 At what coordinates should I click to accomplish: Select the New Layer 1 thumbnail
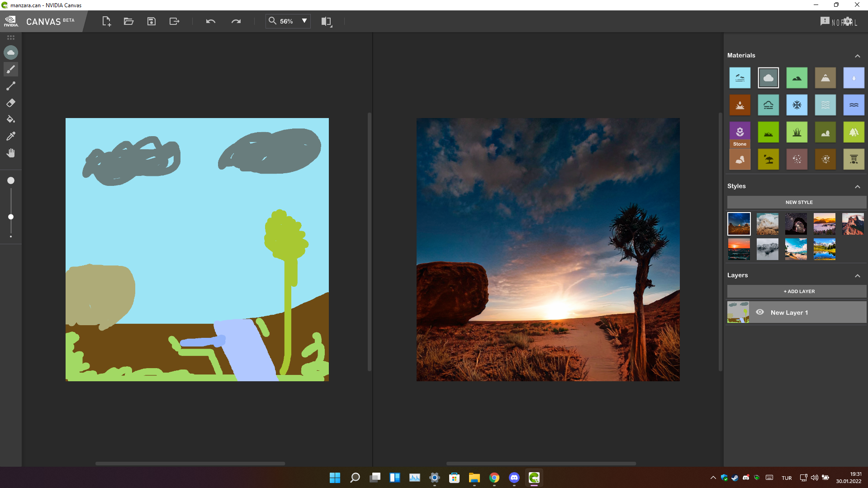coord(738,312)
